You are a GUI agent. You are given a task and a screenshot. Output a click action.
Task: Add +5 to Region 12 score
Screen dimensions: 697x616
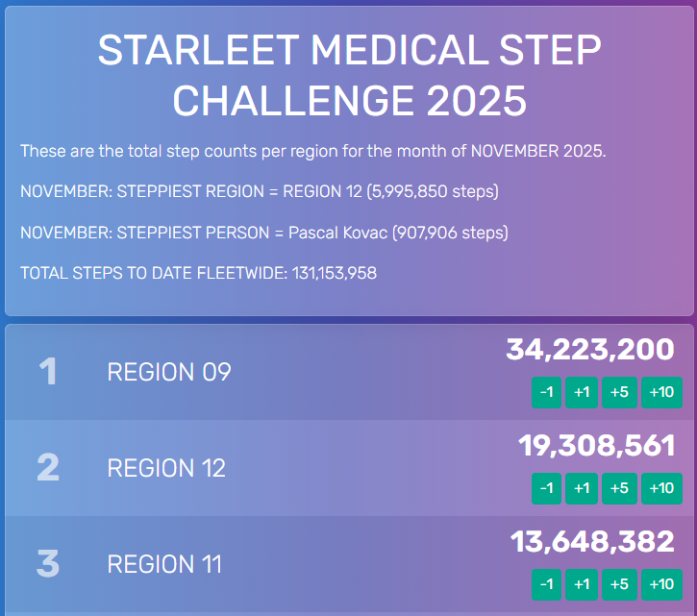point(619,488)
